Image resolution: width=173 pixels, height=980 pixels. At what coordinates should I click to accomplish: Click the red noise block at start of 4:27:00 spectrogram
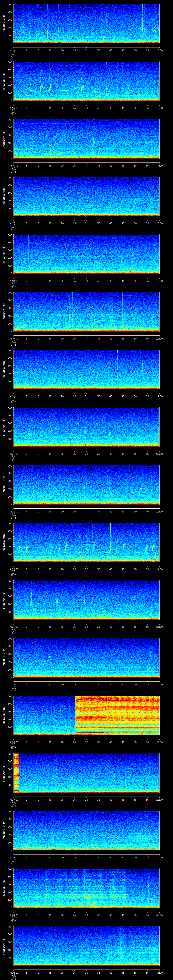16,773
